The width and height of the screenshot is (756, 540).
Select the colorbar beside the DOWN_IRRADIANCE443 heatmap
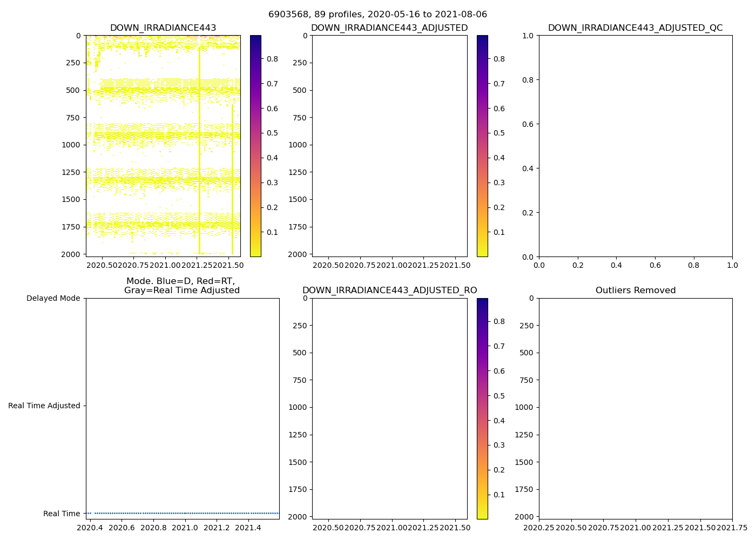pos(255,146)
